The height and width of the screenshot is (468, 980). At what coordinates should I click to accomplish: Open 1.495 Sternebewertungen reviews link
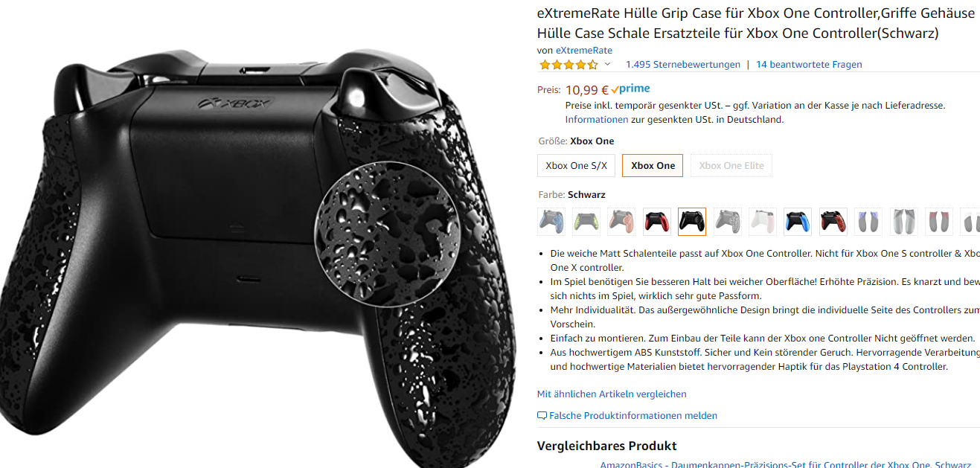tap(683, 65)
